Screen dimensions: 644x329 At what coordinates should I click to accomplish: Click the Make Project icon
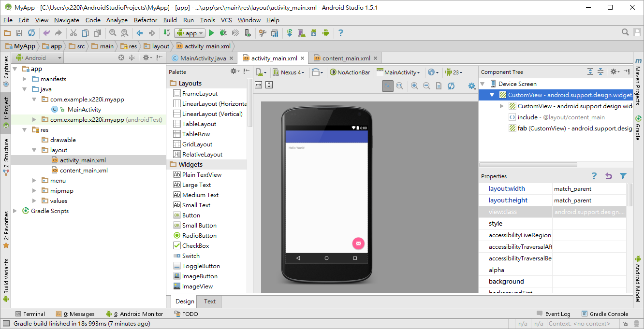point(167,33)
